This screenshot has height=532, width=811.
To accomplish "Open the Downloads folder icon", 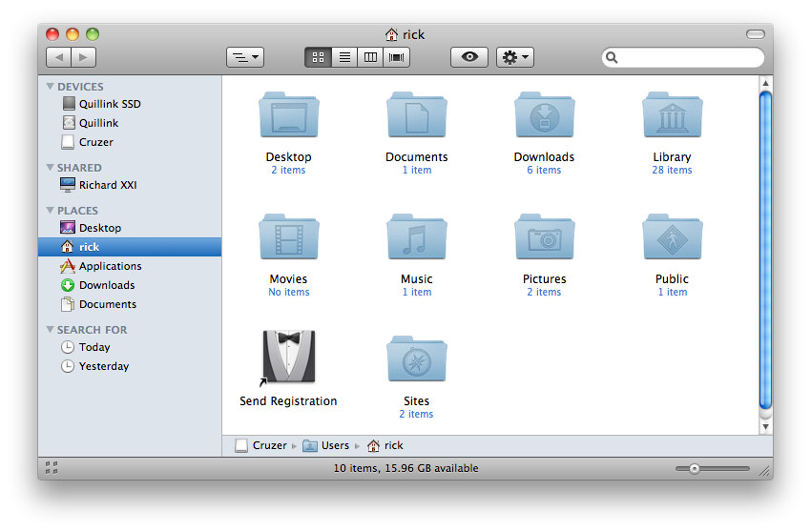I will [x=544, y=114].
